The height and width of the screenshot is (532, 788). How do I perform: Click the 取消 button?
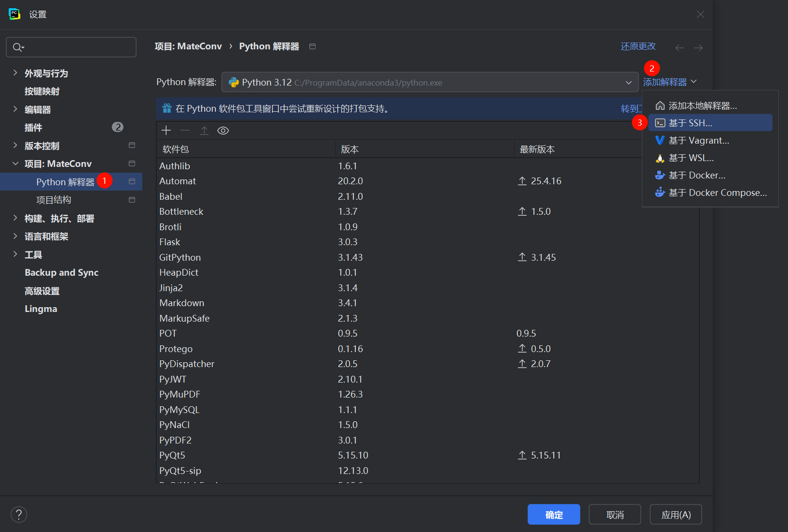(x=615, y=514)
